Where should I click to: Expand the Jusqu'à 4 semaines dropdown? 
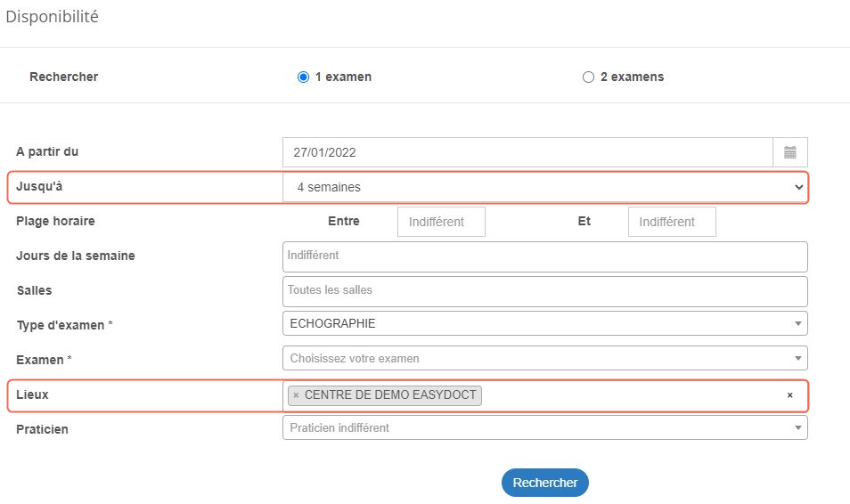(544, 187)
